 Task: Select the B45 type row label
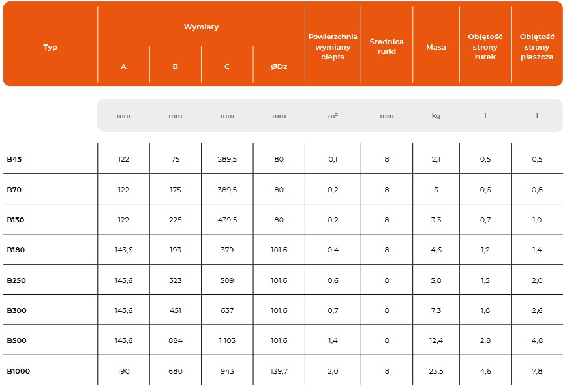pos(15,159)
